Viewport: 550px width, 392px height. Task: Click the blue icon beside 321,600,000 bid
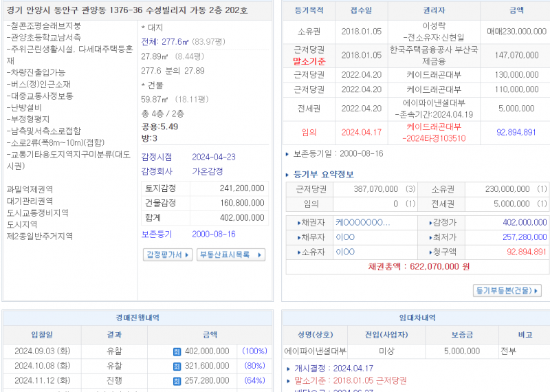tap(177, 366)
